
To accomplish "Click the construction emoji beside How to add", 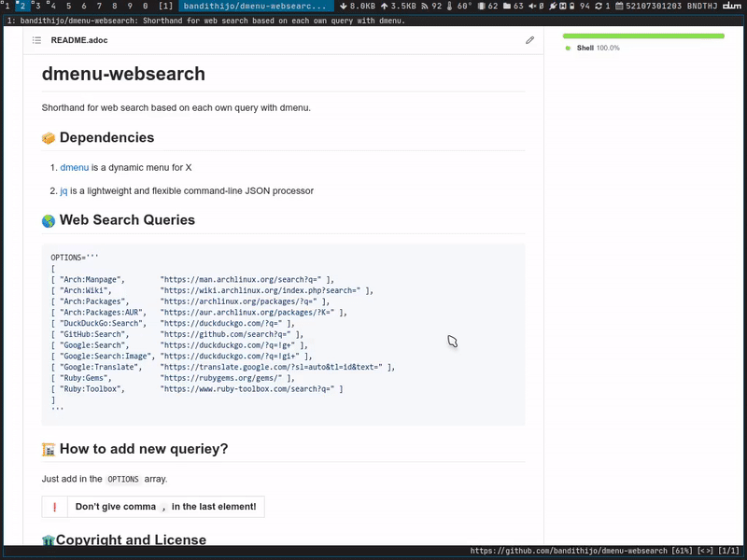I will 49,450.
